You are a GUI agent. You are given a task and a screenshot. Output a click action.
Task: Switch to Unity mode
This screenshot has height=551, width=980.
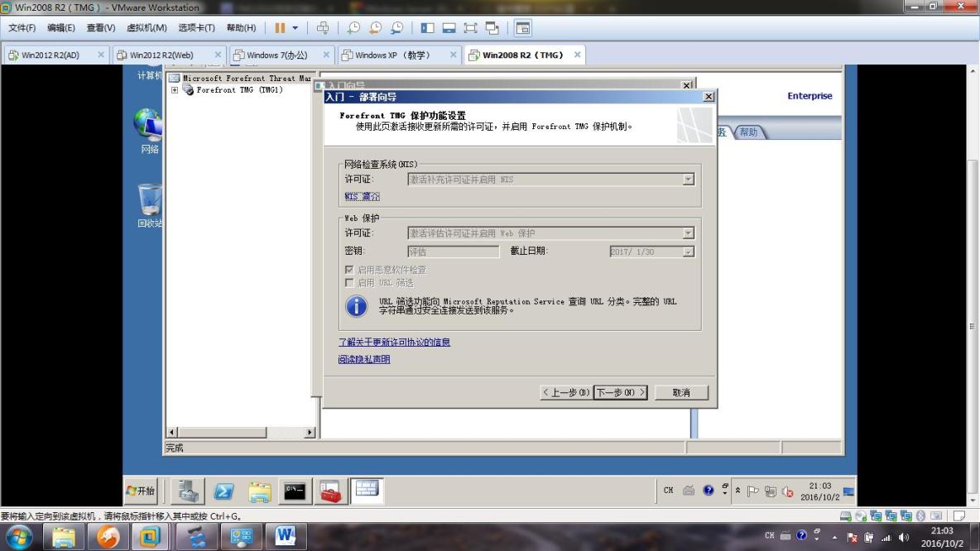pyautogui.click(x=492, y=28)
